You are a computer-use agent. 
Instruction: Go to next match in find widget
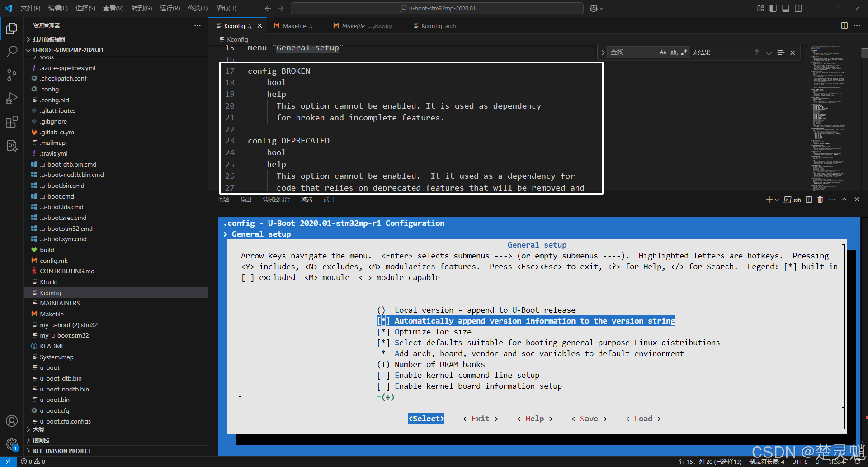tap(769, 52)
